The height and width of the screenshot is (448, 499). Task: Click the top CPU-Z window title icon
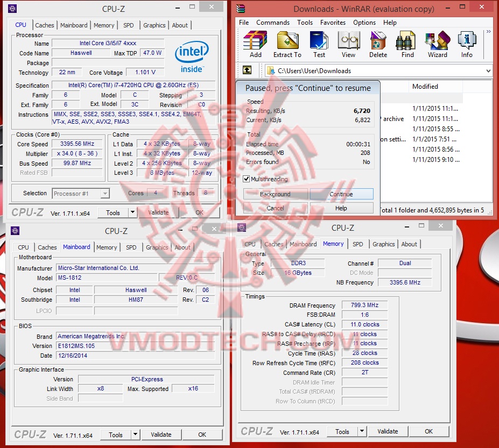tap(12, 9)
